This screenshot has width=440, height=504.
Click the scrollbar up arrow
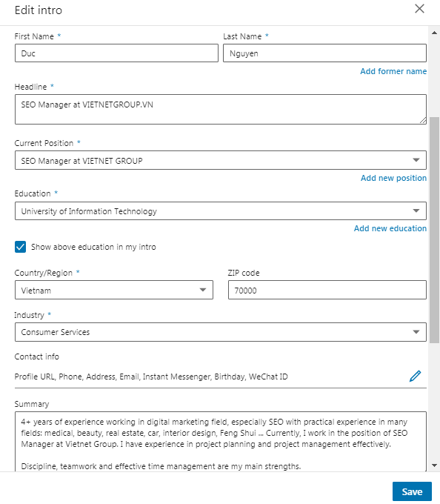point(434,33)
